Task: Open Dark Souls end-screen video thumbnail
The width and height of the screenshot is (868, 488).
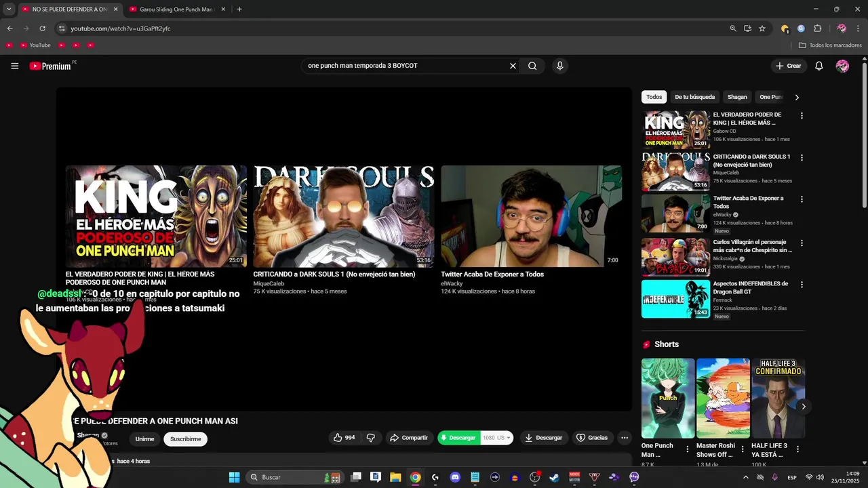Action: tap(344, 216)
